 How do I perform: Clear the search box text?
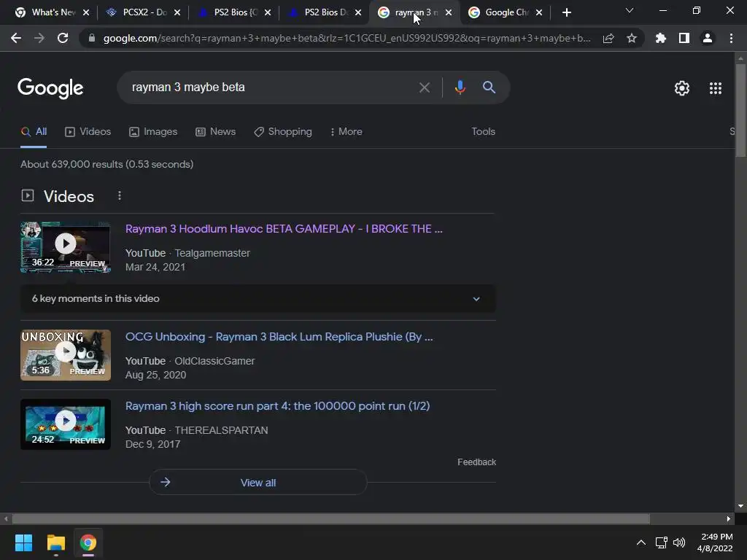click(424, 87)
